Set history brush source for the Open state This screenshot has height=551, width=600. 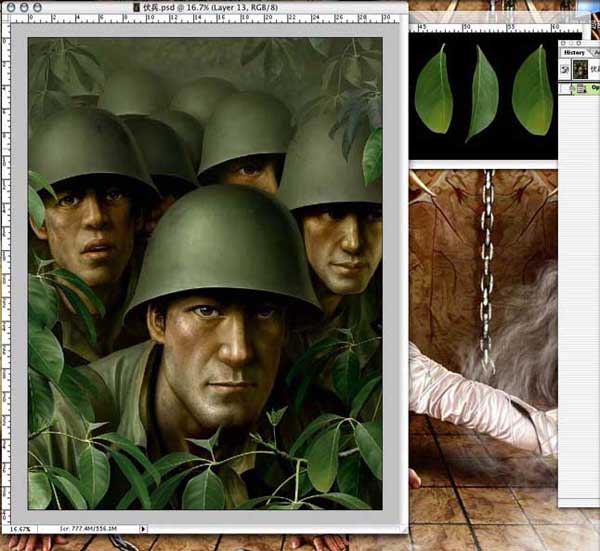click(565, 89)
